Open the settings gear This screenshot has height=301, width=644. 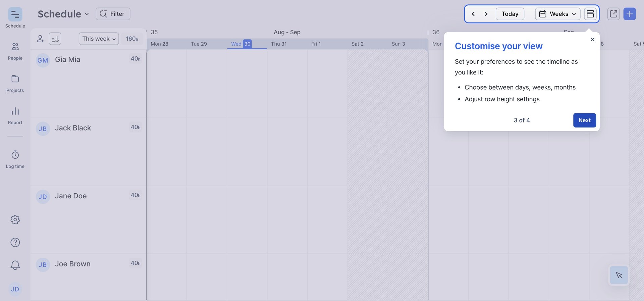click(15, 220)
